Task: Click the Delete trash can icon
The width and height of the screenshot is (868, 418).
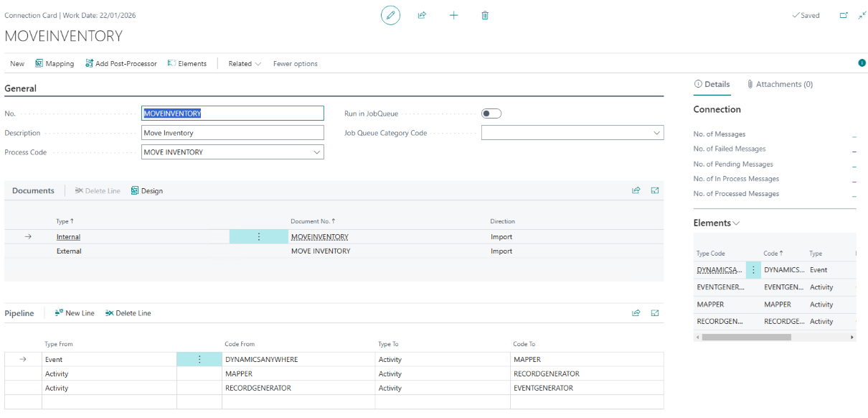Action: (x=485, y=15)
